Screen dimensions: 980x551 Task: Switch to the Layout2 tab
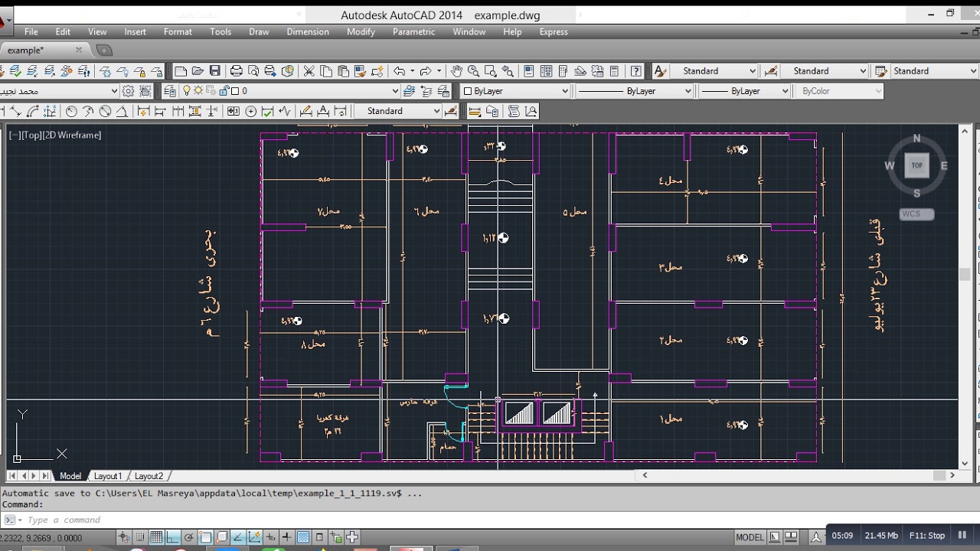[x=149, y=476]
